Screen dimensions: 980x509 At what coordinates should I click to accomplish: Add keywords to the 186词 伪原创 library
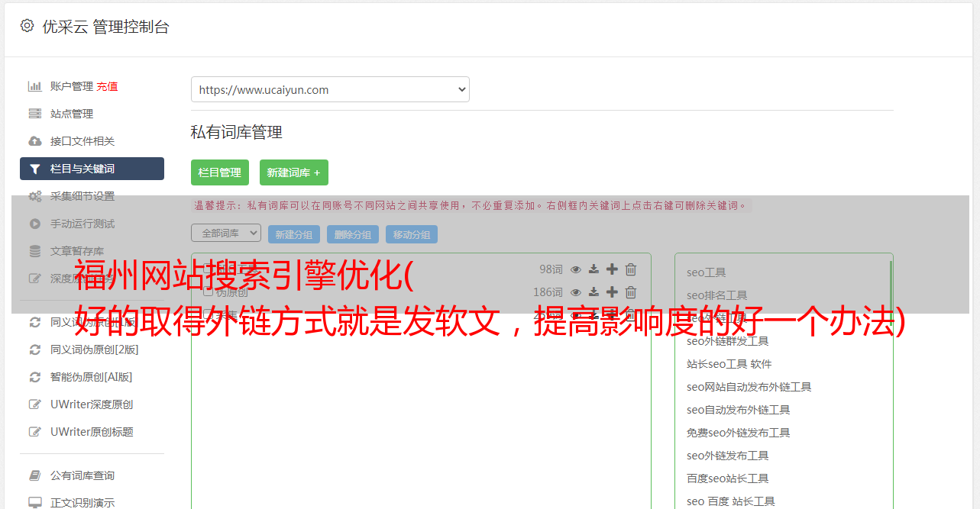(x=612, y=292)
